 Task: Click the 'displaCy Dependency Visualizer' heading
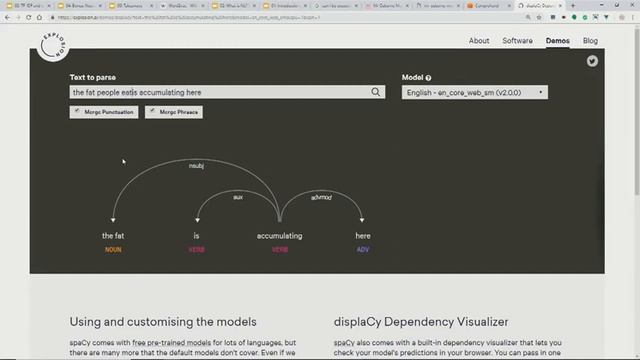pyautogui.click(x=421, y=322)
